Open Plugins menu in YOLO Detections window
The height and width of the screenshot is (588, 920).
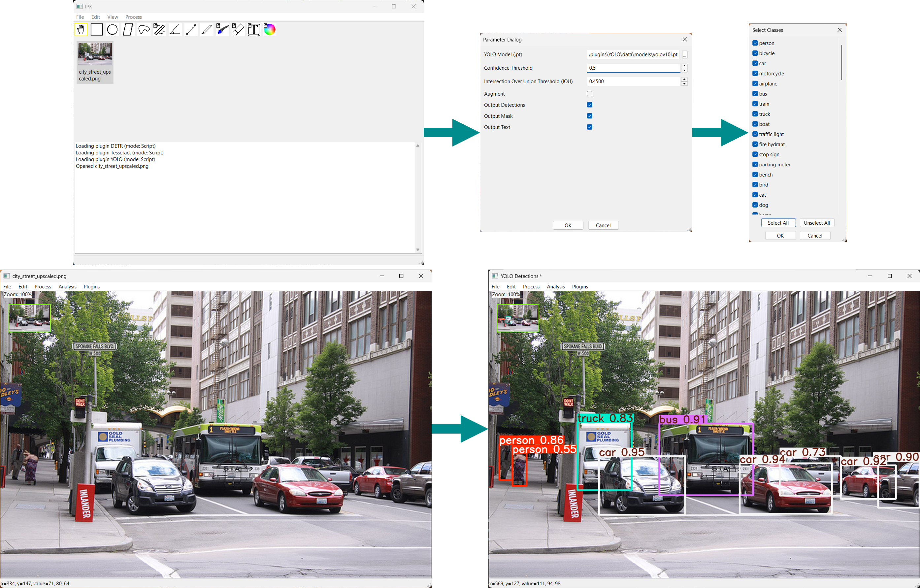(x=579, y=286)
